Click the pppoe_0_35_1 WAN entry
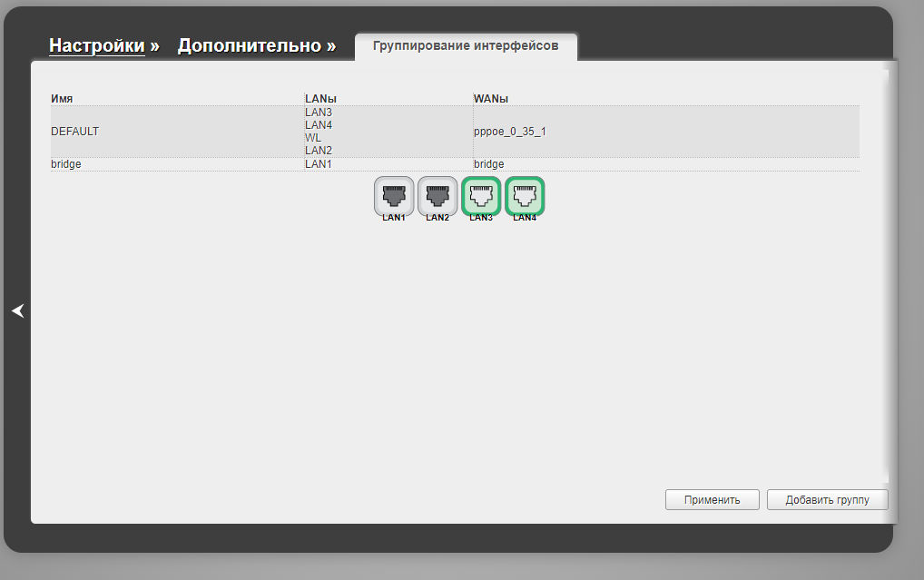Image resolution: width=924 pixels, height=580 pixels. tap(510, 132)
